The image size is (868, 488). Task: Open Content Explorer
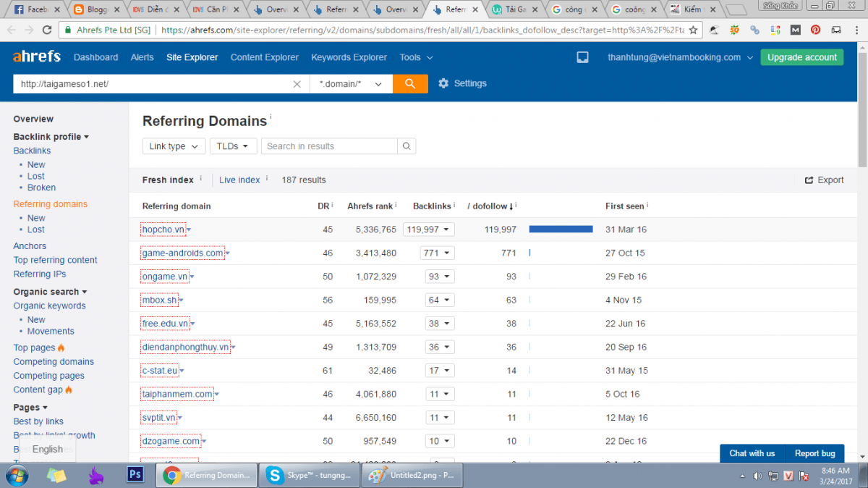[x=264, y=57]
